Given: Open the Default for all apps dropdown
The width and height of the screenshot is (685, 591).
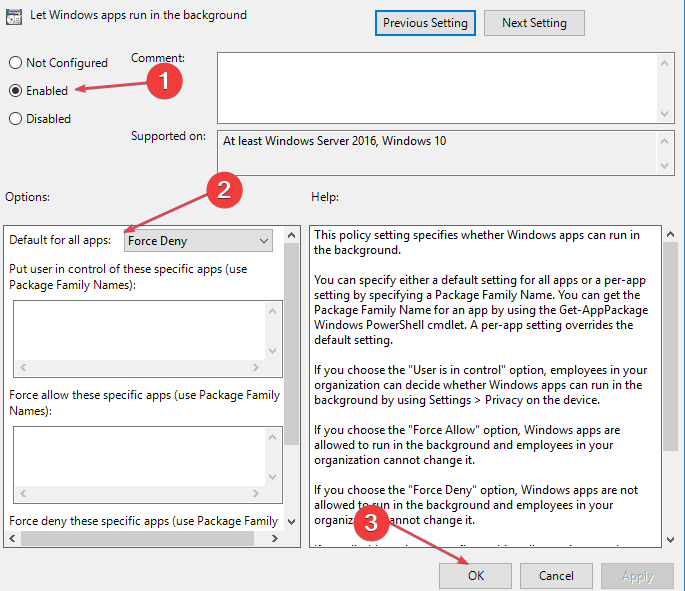Looking at the screenshot, I should point(198,241).
